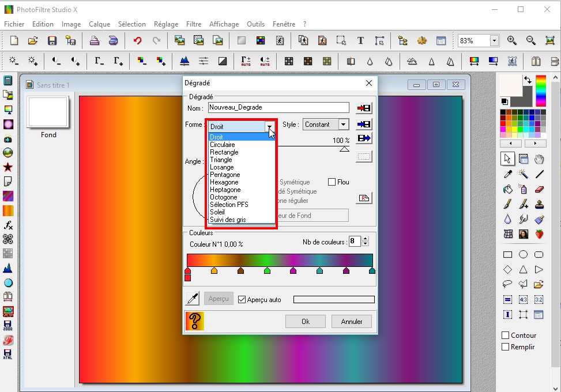Open the Filtre menu

(x=194, y=24)
